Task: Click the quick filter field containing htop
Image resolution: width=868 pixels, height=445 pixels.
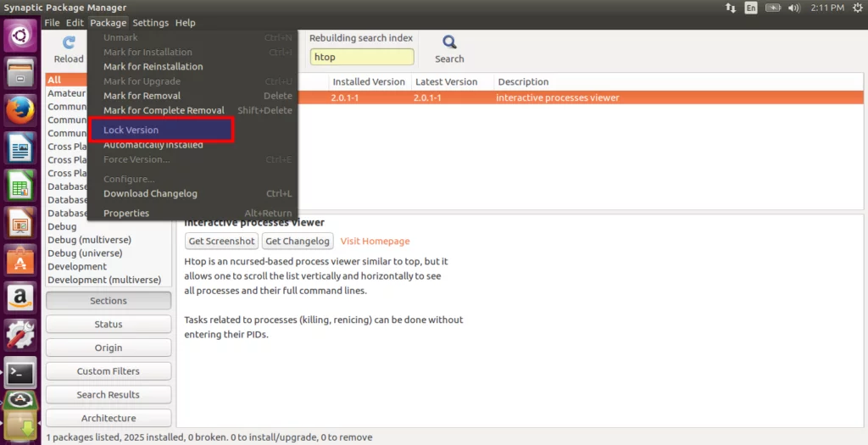Action: tap(361, 57)
